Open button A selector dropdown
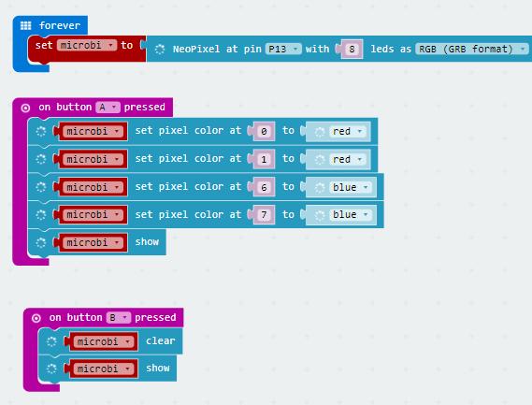Image resolution: width=532 pixels, height=405 pixels. (x=108, y=108)
